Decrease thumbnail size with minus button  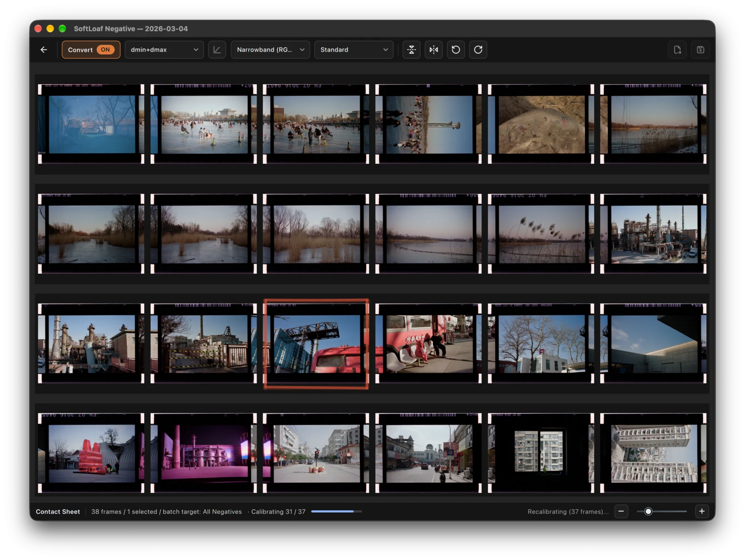click(621, 511)
